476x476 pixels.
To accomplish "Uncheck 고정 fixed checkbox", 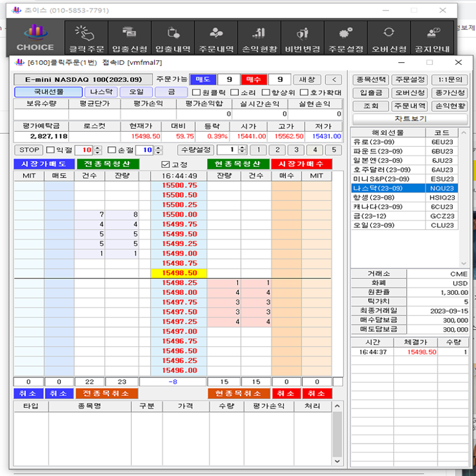I will (165, 165).
